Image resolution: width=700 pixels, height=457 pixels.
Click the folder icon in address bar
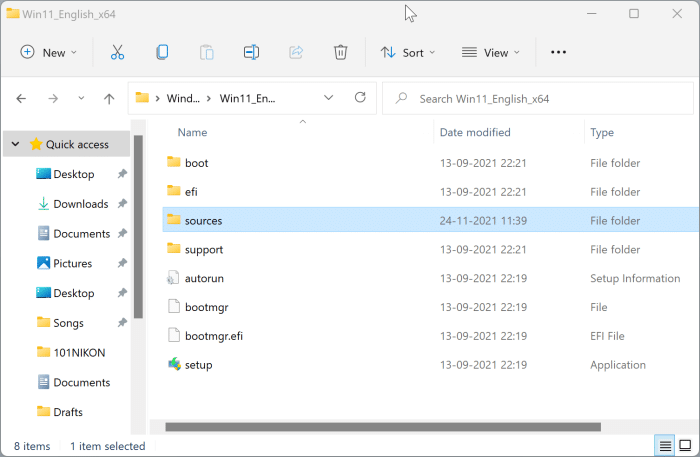(142, 97)
